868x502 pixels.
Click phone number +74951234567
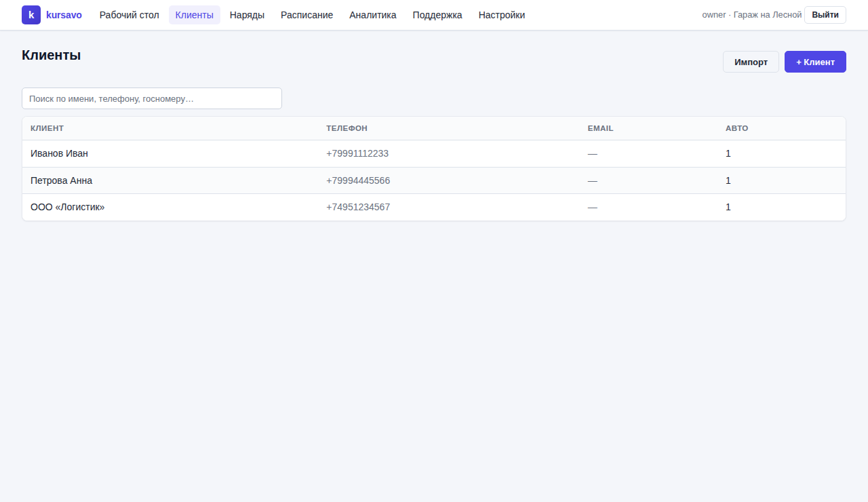[x=358, y=207]
